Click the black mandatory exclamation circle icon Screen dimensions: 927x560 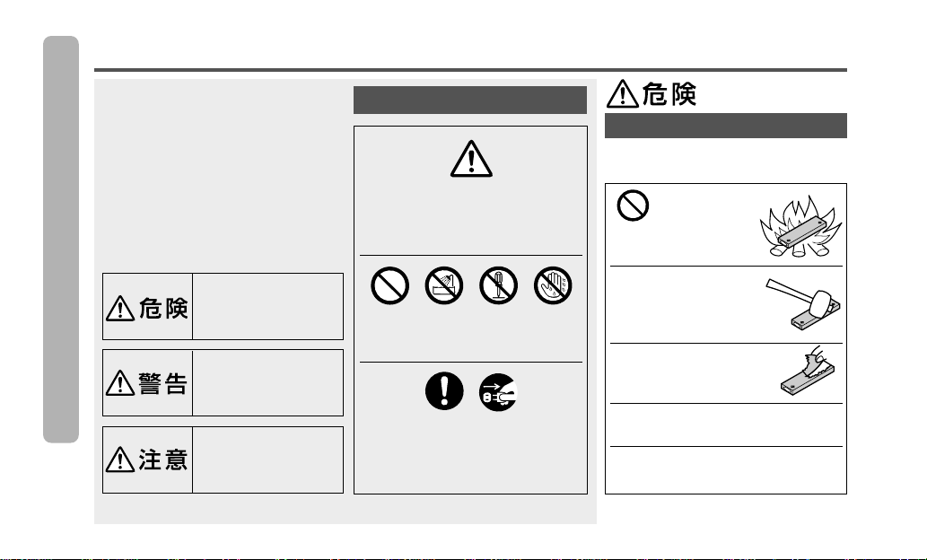click(444, 391)
